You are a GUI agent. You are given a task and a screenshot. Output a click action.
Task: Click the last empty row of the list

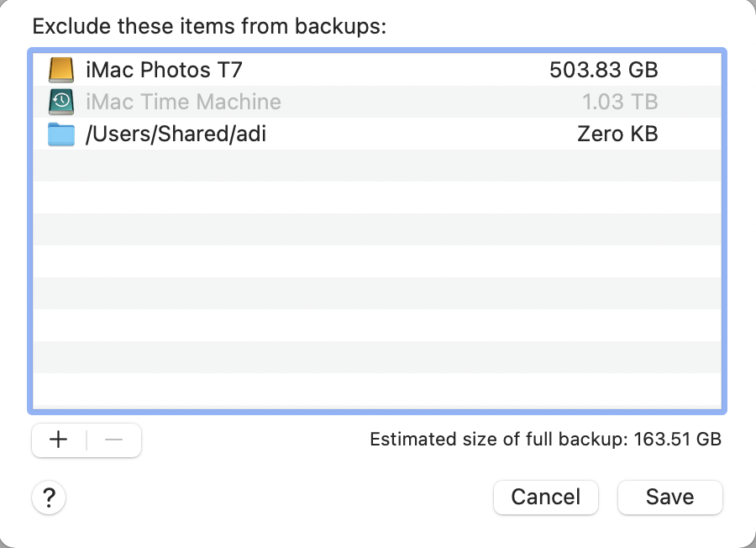(377, 391)
